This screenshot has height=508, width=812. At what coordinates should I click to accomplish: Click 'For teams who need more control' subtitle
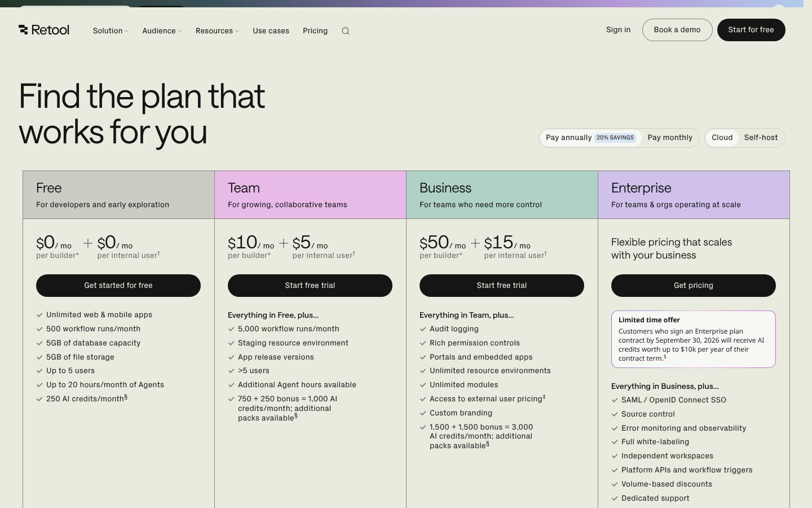pos(481,205)
